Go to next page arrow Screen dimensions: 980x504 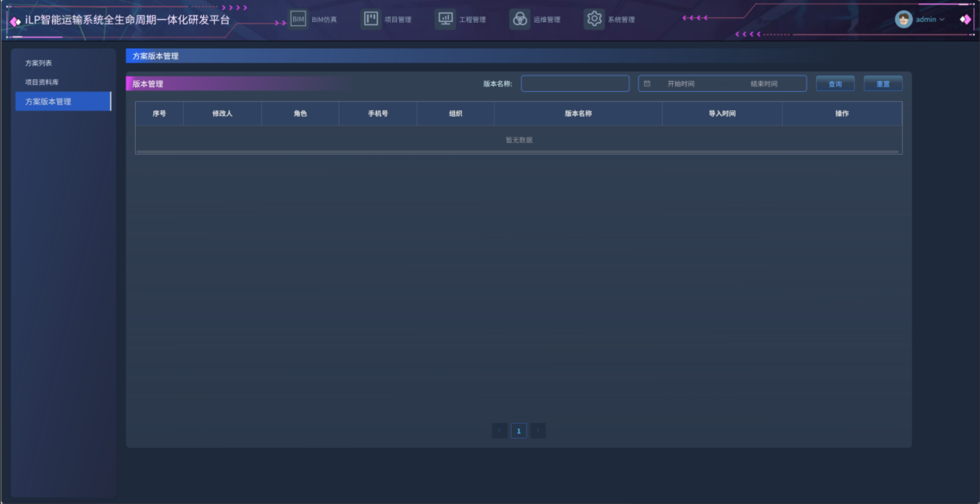click(538, 430)
